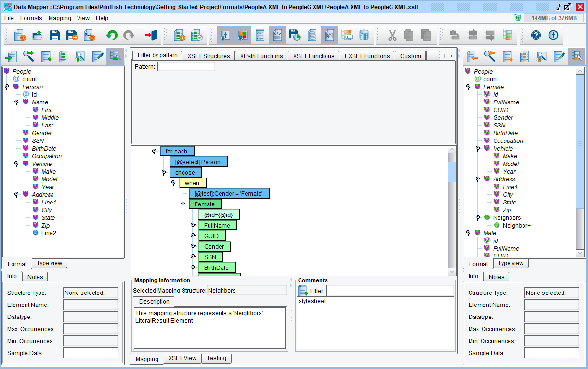Toggle the info eye view toolbar button
The width and height of the screenshot is (588, 369).
tap(225, 35)
